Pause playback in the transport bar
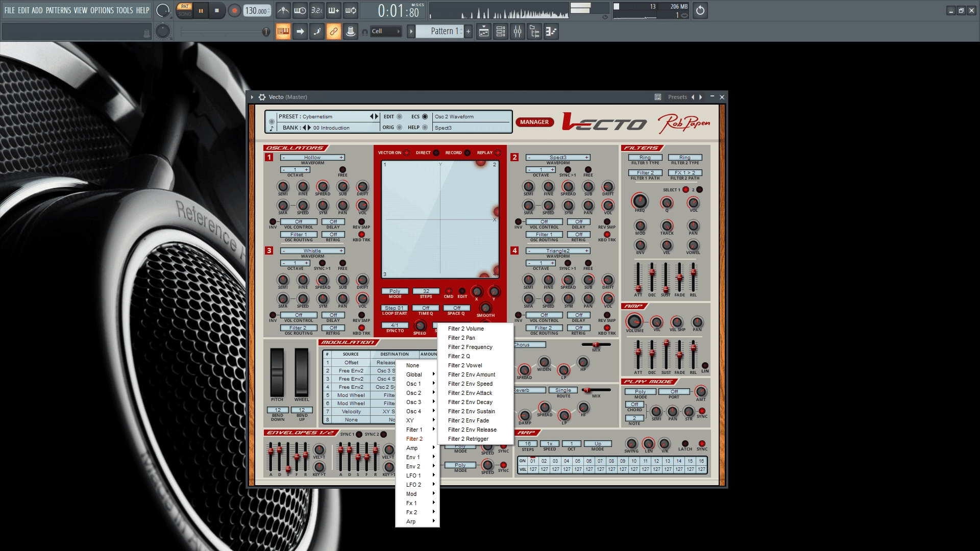Viewport: 980px width, 551px height. (201, 10)
